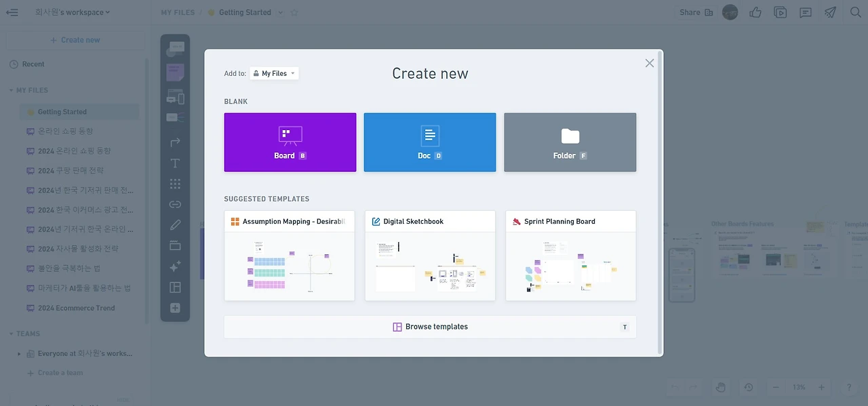Select the pen drawing tool
Image resolution: width=868 pixels, height=406 pixels.
[175, 225]
